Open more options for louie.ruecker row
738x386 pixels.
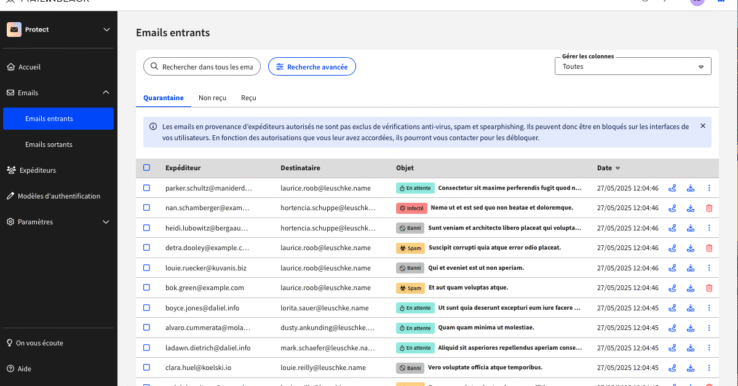[709, 268]
